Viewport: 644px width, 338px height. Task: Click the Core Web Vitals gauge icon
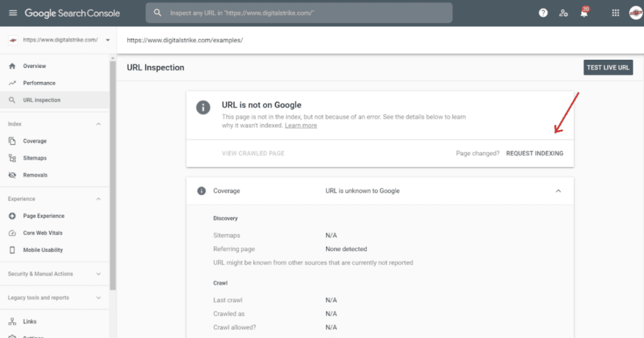point(12,233)
